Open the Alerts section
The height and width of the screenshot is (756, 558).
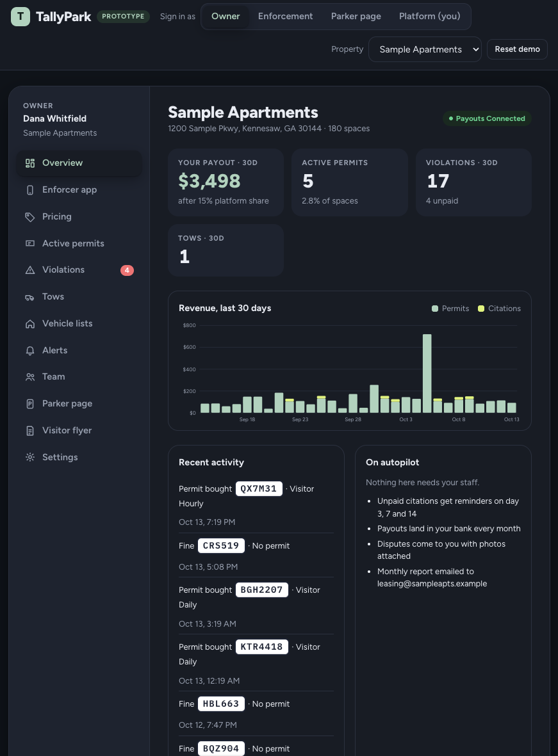pyautogui.click(x=79, y=351)
